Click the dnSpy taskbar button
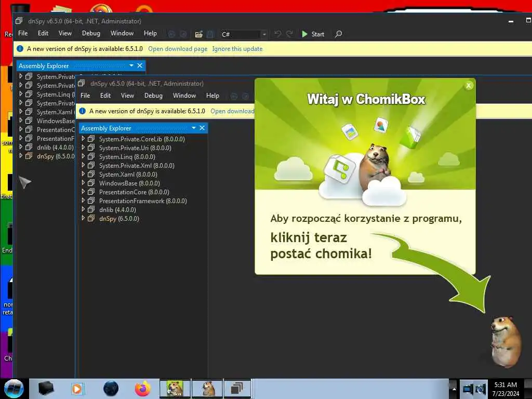The height and width of the screenshot is (399, 532). 237,389
